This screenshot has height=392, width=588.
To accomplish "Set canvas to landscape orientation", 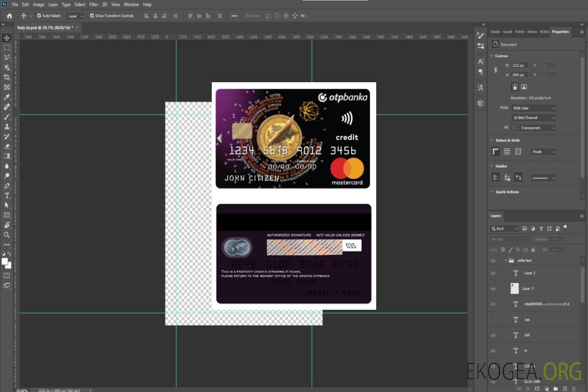I will (524, 87).
